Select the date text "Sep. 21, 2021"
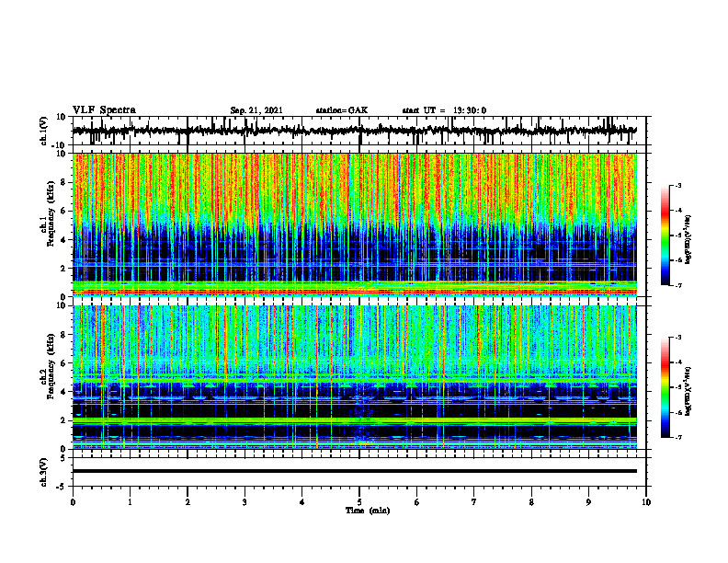Image resolution: width=728 pixels, height=563 pixels. click(x=256, y=110)
